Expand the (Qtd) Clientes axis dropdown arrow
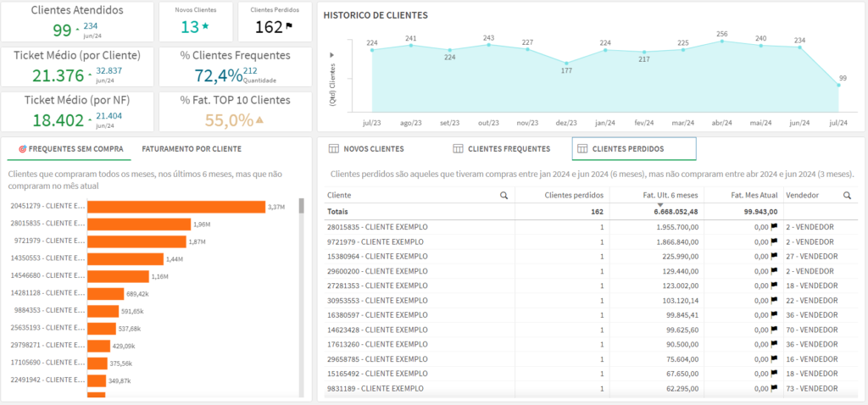This screenshot has width=868, height=405. coord(332,54)
